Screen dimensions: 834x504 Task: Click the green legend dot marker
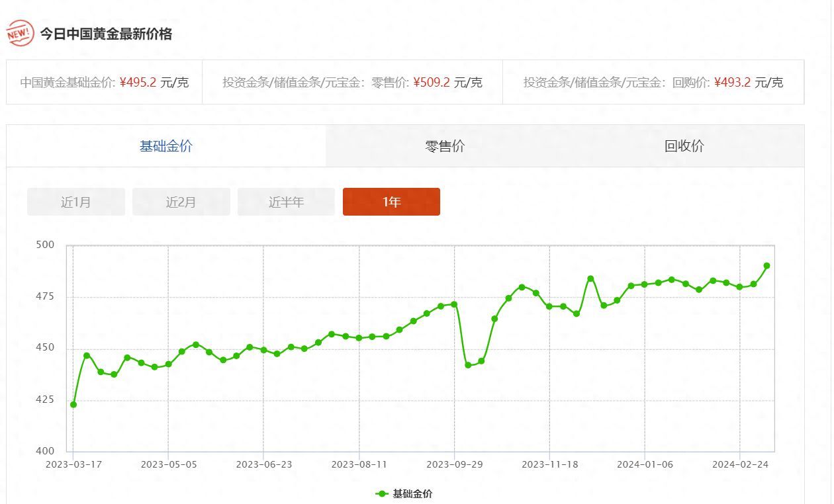tap(381, 493)
